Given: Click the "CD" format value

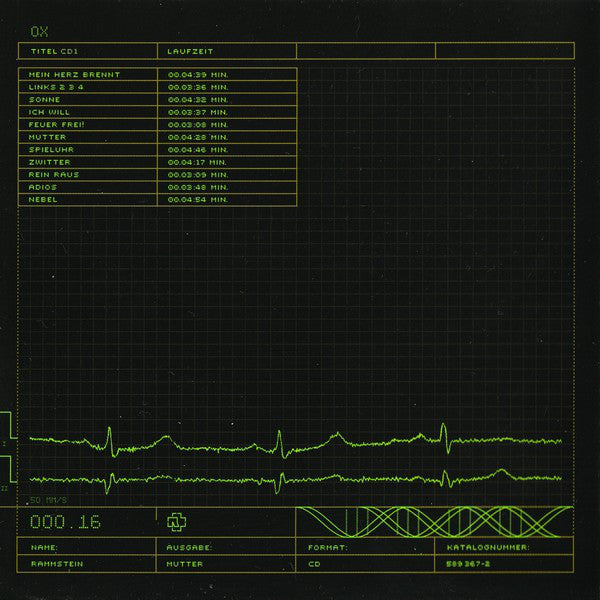Looking at the screenshot, I should coord(314,564).
